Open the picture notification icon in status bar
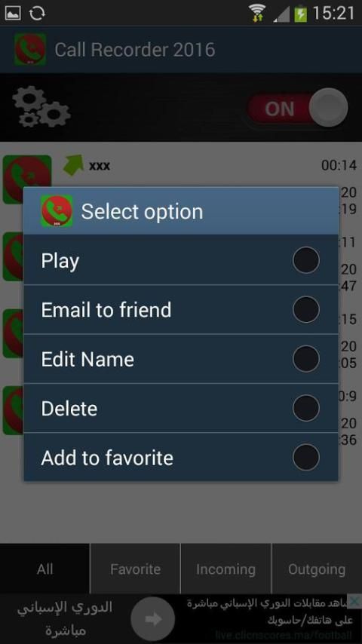Screen dimensions: 362x644 point(13,13)
